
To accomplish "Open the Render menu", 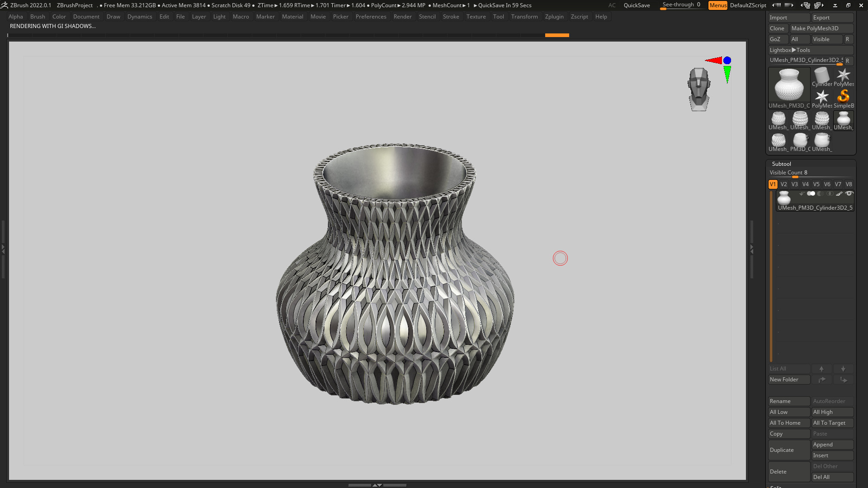I will [402, 17].
